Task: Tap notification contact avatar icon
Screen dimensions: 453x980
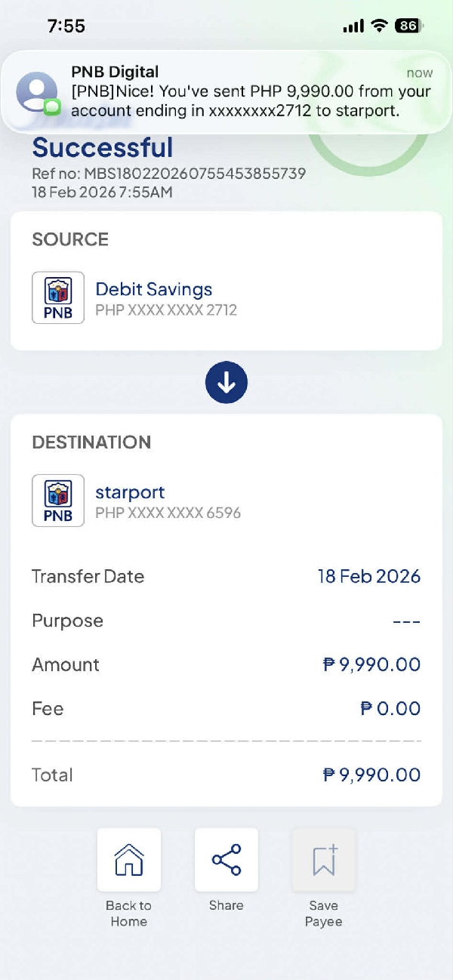Action: pos(37,93)
